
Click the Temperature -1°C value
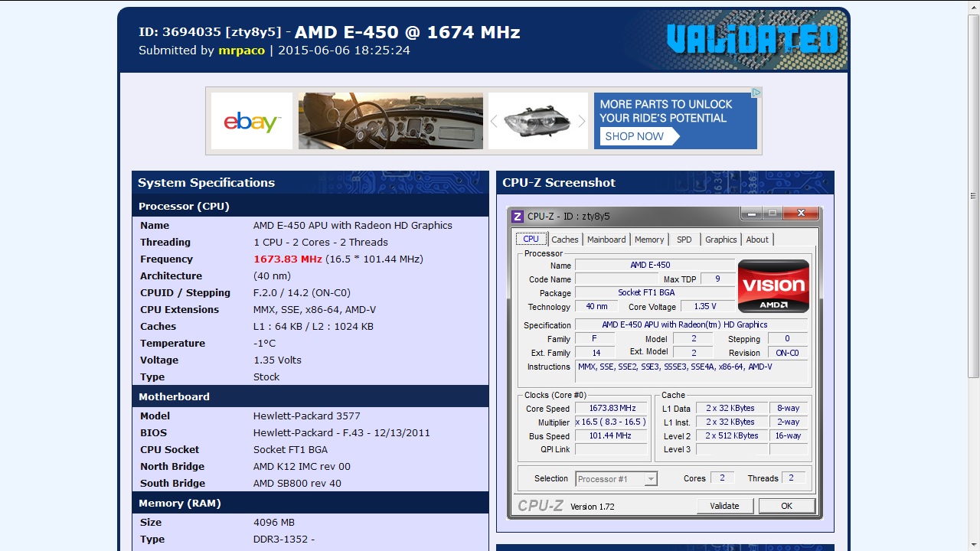click(x=264, y=344)
